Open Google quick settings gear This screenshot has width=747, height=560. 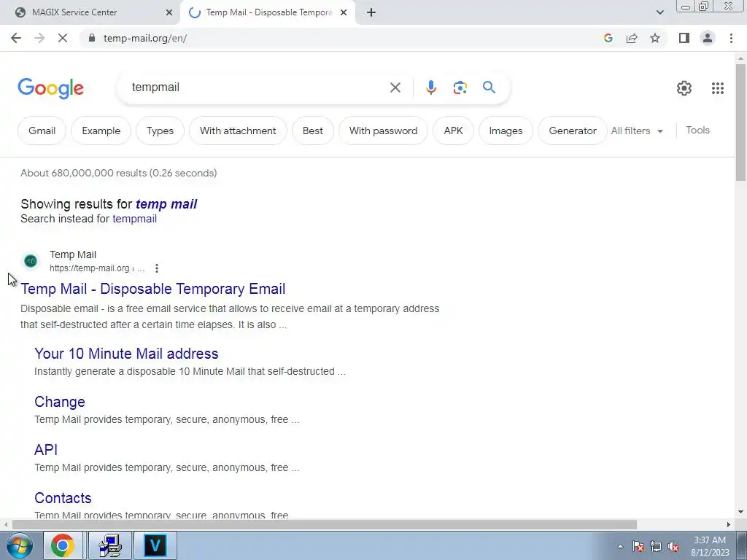pyautogui.click(x=684, y=88)
